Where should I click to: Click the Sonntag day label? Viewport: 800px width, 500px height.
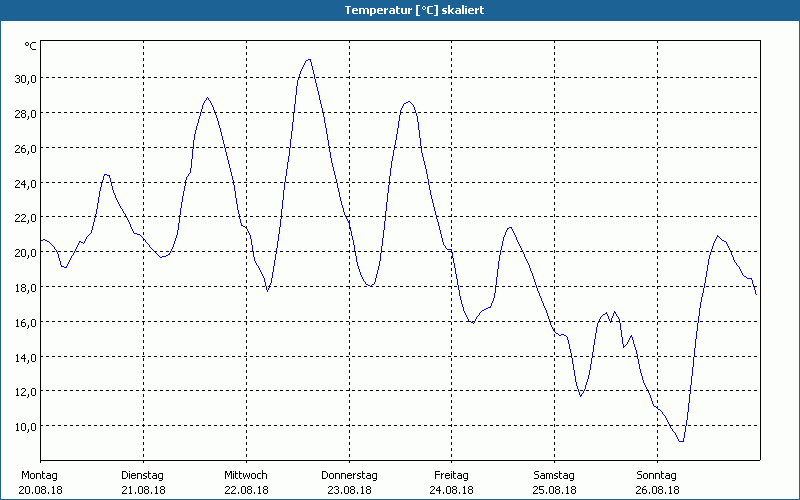pos(657,475)
